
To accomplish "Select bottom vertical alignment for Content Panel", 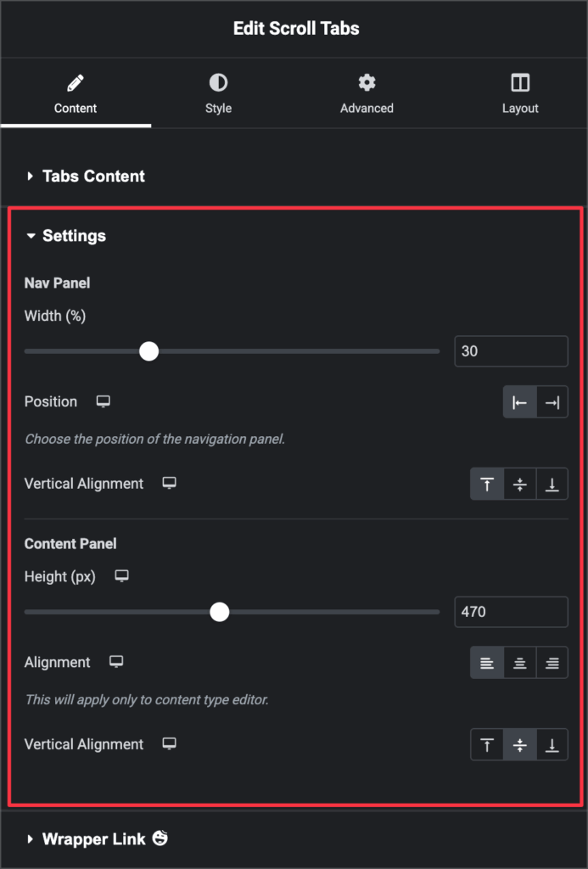I will pos(552,744).
